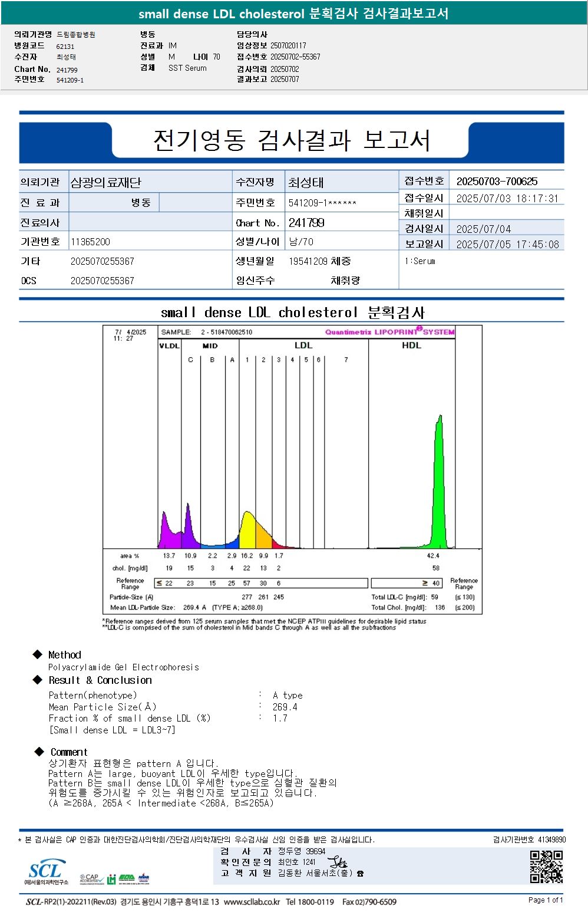The height and width of the screenshot is (922, 588).
Task: Click the Pattern A type result
Action: click(288, 696)
